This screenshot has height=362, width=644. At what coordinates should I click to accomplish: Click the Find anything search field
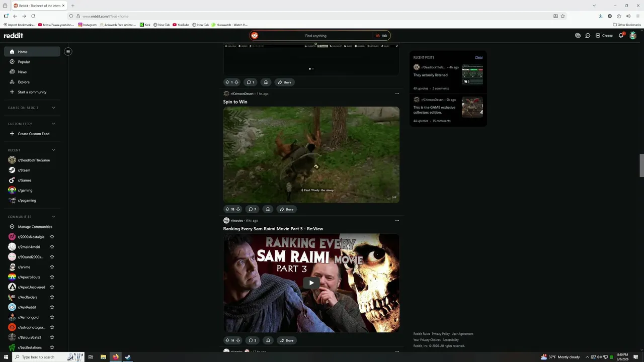[315, 36]
